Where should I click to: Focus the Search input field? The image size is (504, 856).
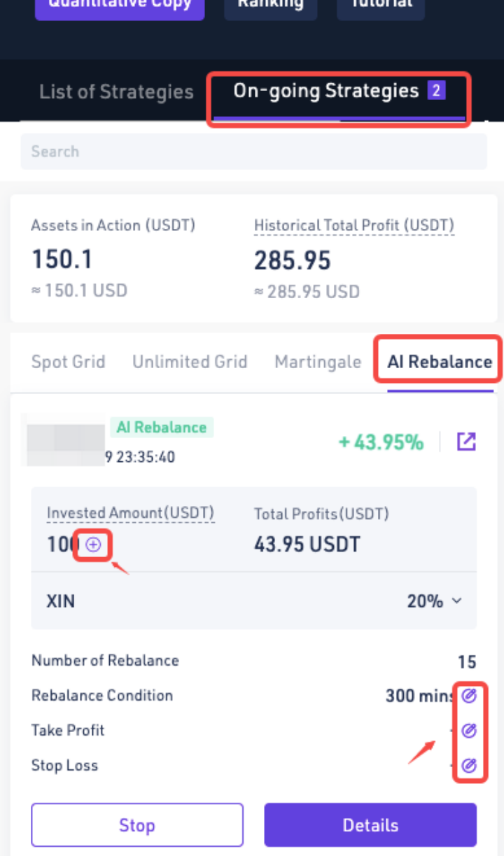[253, 151]
